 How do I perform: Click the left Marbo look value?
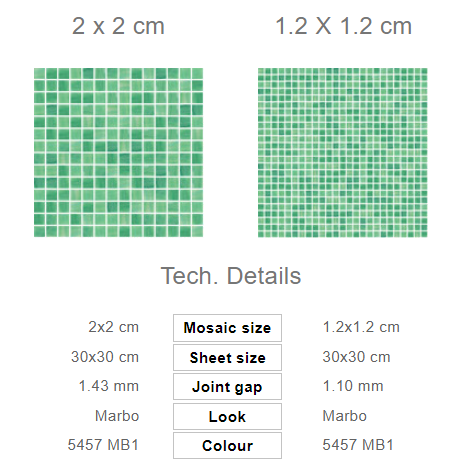pos(117,416)
